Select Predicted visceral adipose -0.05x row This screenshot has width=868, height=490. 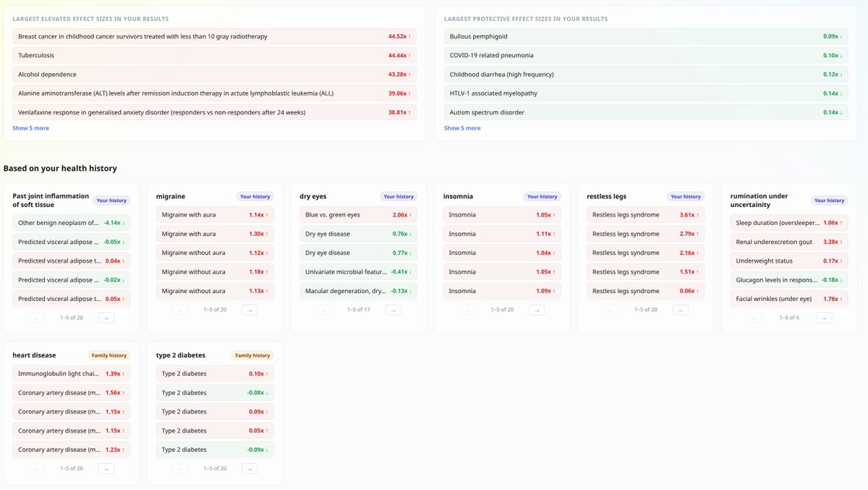point(72,242)
